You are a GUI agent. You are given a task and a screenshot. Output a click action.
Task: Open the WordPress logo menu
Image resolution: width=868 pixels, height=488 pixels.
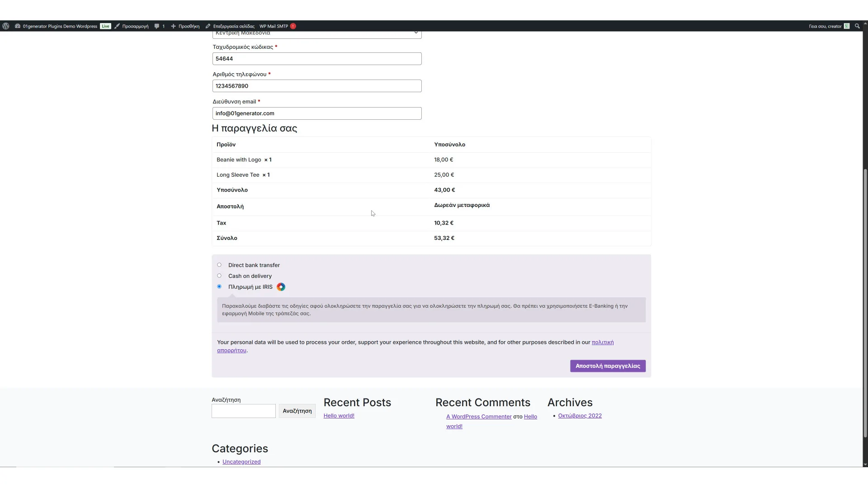[x=6, y=26]
